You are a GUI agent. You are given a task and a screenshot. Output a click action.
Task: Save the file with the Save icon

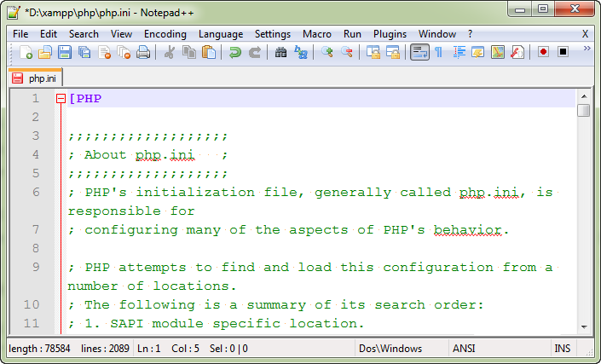(x=65, y=52)
